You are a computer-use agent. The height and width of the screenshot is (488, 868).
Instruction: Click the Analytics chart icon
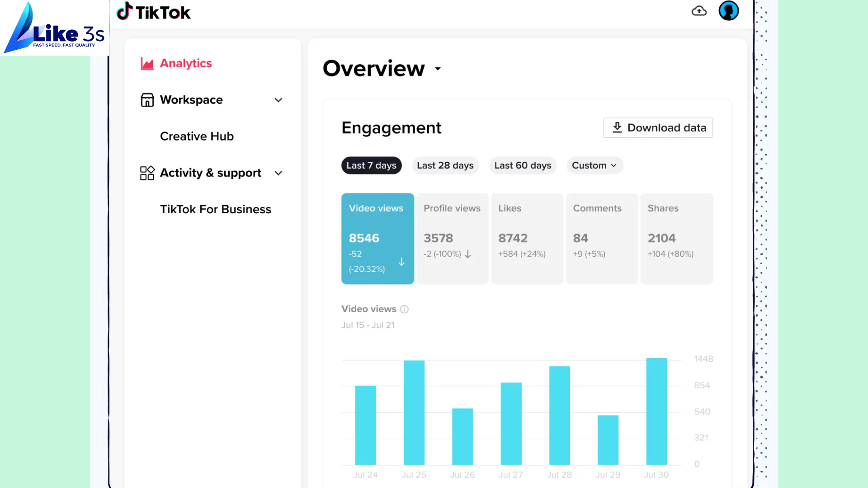click(147, 63)
